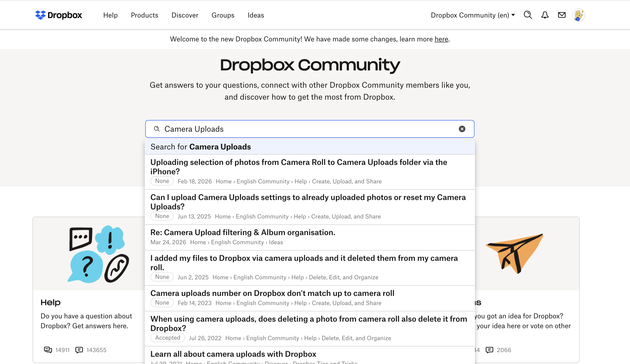
Task: Click the orange paper plane illustration
Action: tap(515, 253)
